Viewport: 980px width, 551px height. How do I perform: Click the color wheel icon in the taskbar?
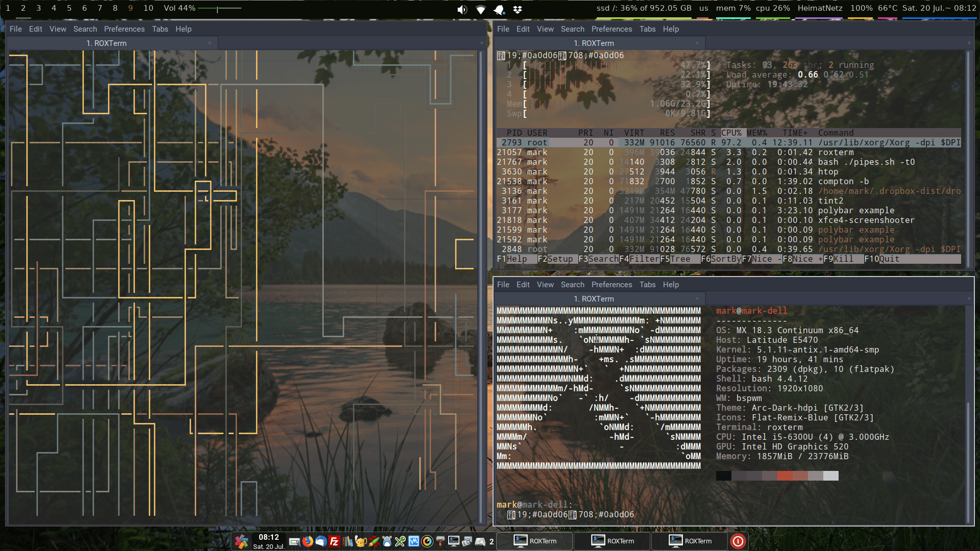428,541
